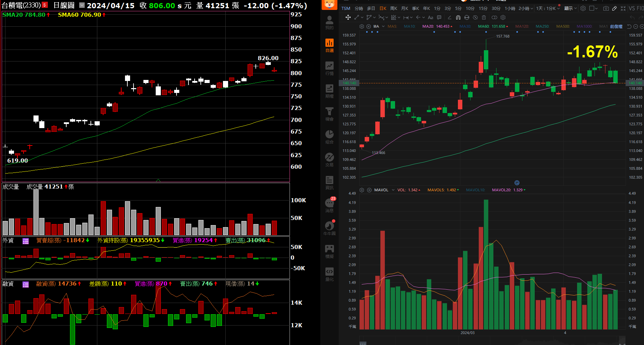Toggle the lock drawings icon
The width and height of the screenshot is (644, 345).
(467, 17)
